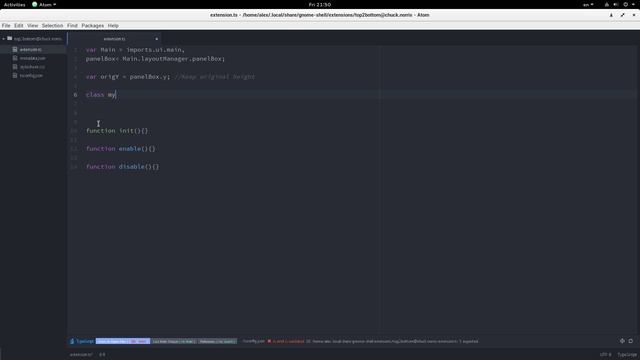Screen dimensions: 640x360
Task: Click the expand panel icon at bottom right
Action: point(622,341)
